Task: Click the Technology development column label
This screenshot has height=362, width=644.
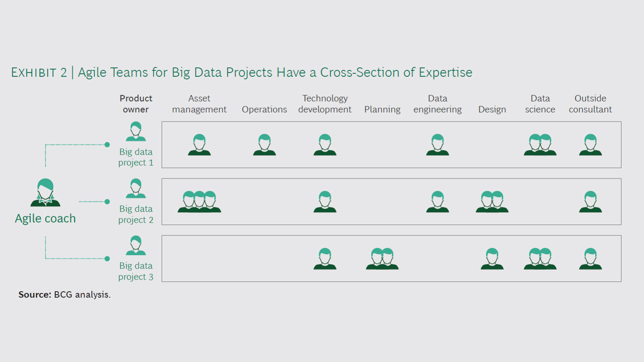Action: point(325,104)
